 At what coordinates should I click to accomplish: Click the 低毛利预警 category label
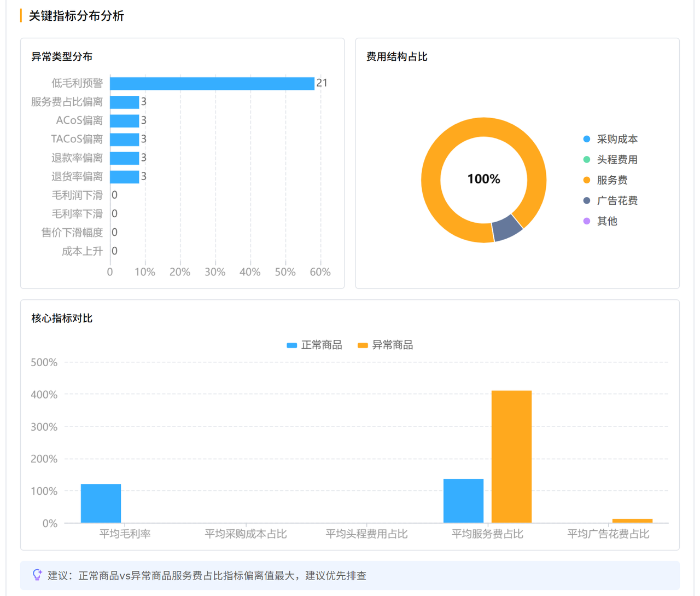(77, 83)
